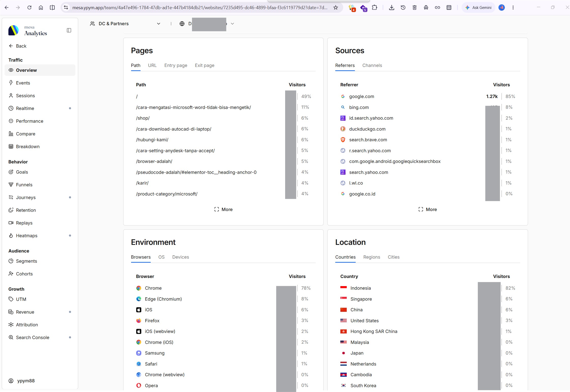Expand More in the Pages panel
The image size is (570, 392).
(x=223, y=209)
